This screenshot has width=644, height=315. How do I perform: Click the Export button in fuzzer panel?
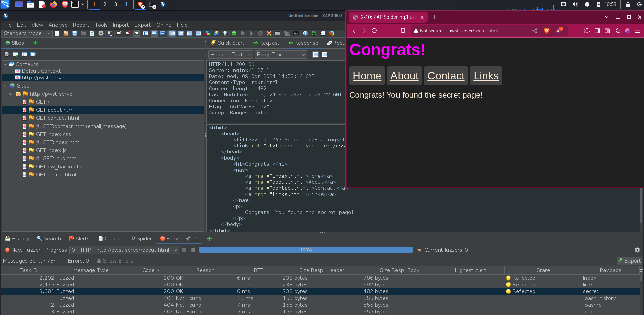(x=629, y=261)
